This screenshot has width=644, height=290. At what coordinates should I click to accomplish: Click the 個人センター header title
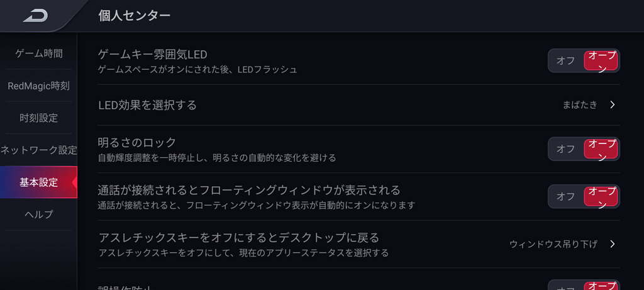click(x=135, y=16)
